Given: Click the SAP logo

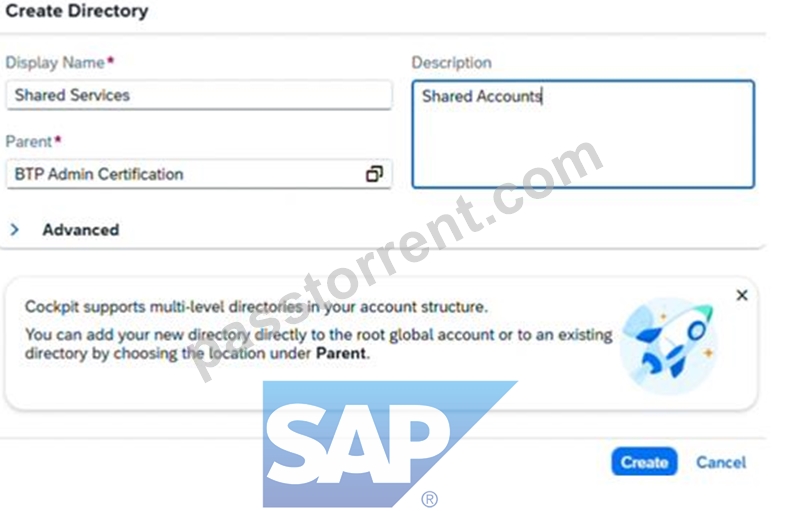Looking at the screenshot, I should click(x=388, y=444).
